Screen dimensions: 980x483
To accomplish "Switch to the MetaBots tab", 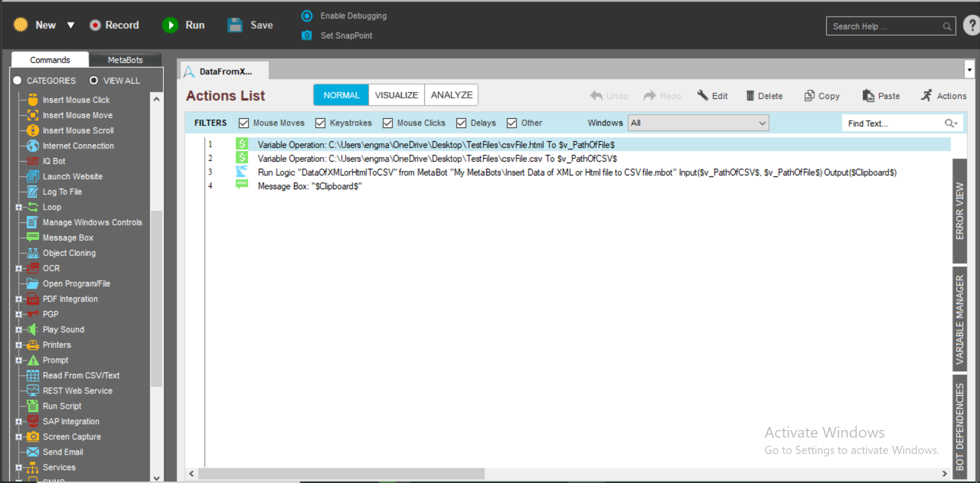I will tap(125, 60).
